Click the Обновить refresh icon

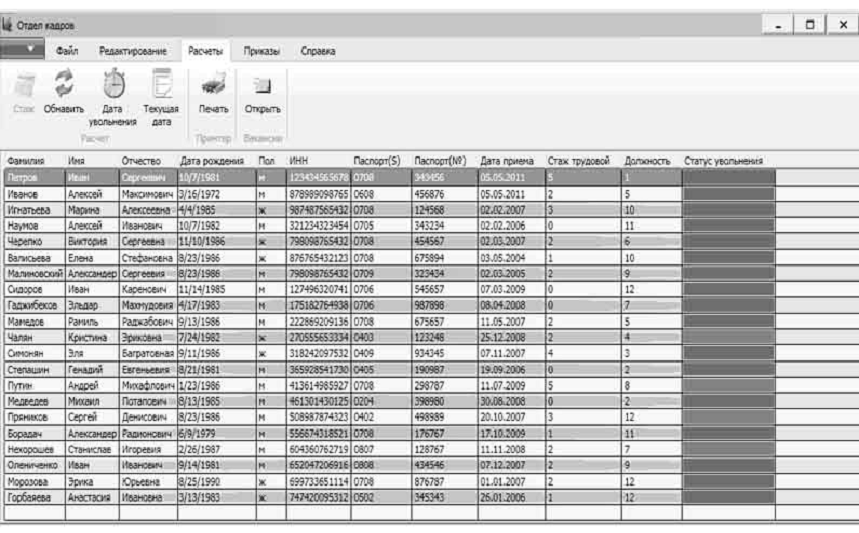[x=60, y=84]
